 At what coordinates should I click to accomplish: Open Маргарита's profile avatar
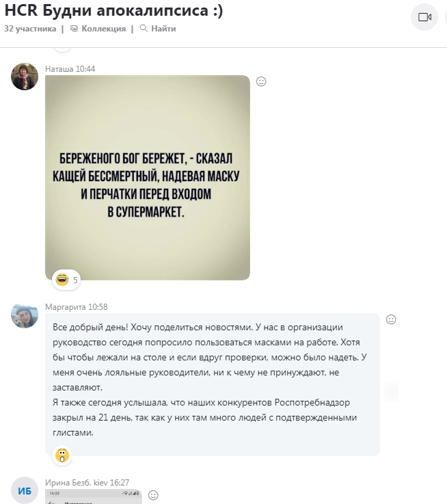pos(25,315)
